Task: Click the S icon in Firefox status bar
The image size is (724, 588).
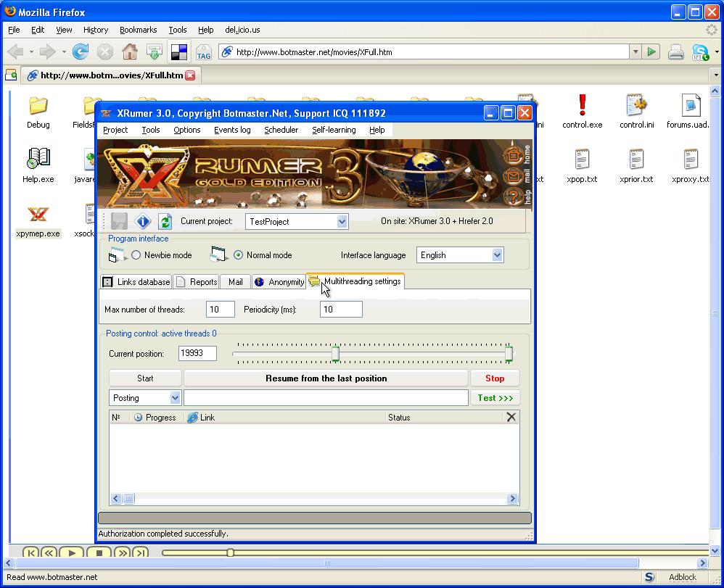Action: tap(649, 577)
